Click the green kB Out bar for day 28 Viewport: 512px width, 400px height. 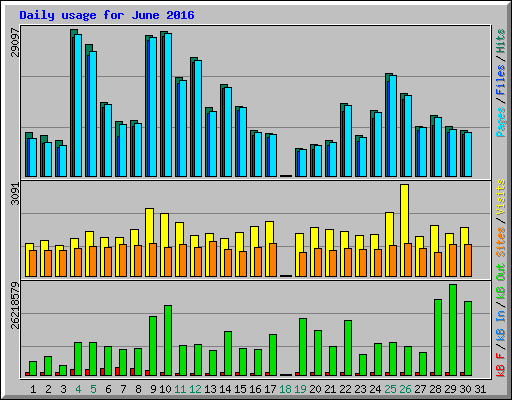(438, 337)
